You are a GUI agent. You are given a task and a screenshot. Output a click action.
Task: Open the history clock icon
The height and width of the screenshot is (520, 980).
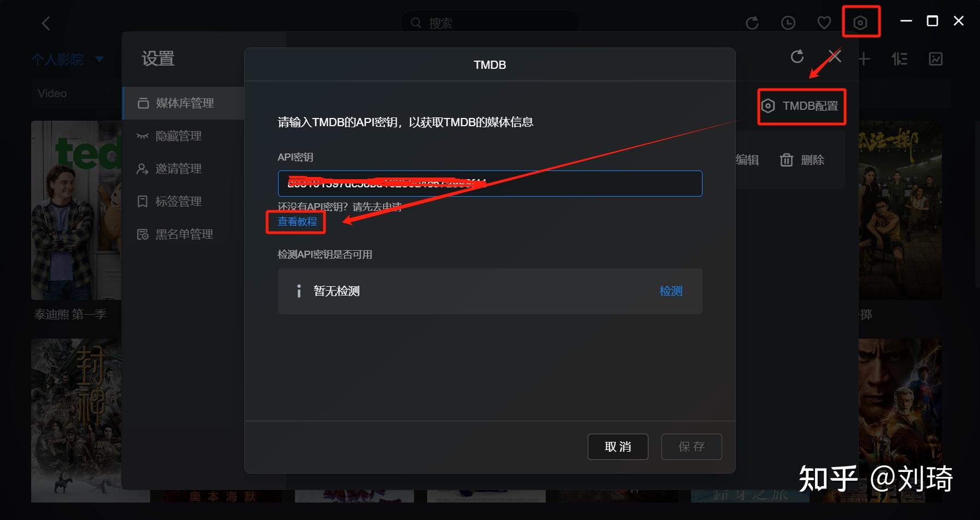click(788, 22)
